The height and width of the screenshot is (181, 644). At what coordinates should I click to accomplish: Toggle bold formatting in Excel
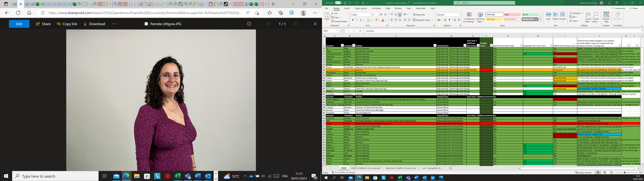[x=353, y=20]
